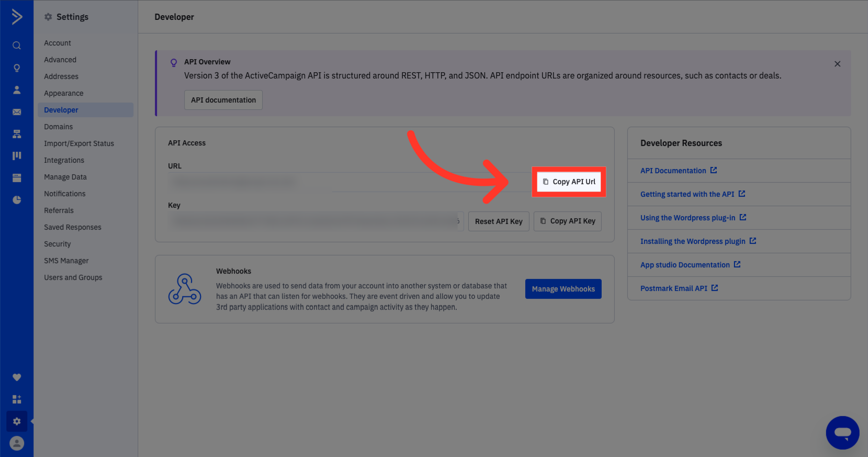Open the Site/Forms icon in sidebar
Viewport: 868px width, 457px height.
17,178
